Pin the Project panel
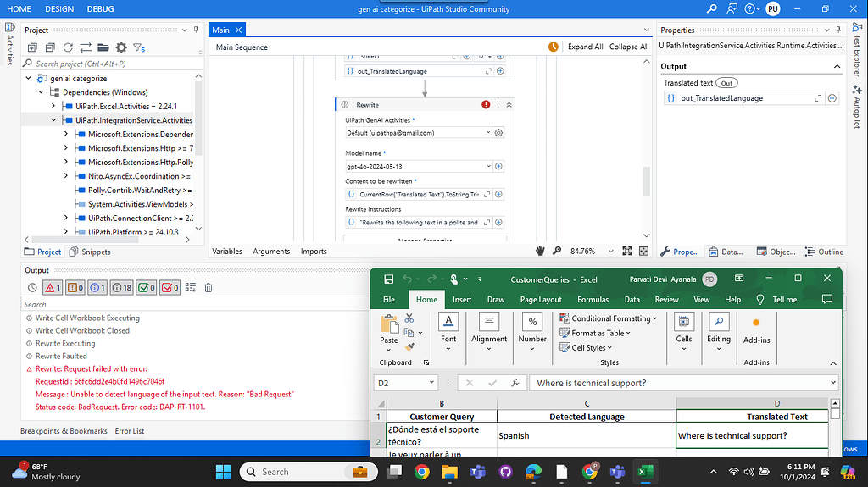Image resolution: width=868 pixels, height=487 pixels. pos(196,30)
